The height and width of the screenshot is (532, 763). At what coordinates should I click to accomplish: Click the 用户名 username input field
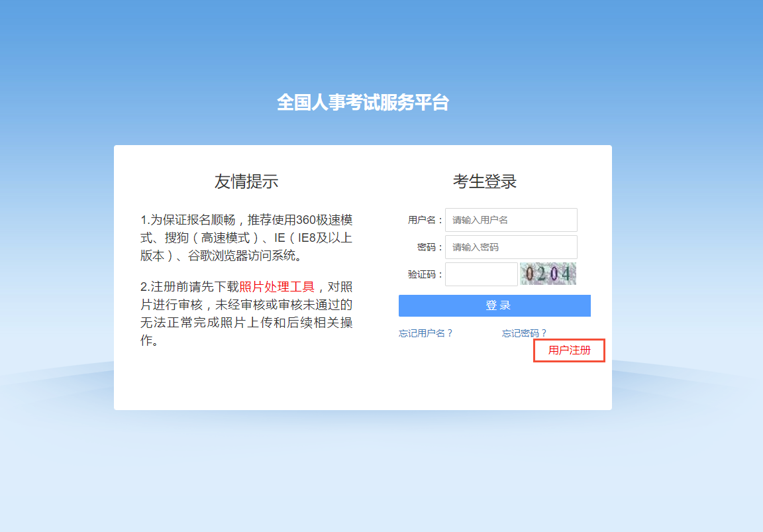pos(511,220)
